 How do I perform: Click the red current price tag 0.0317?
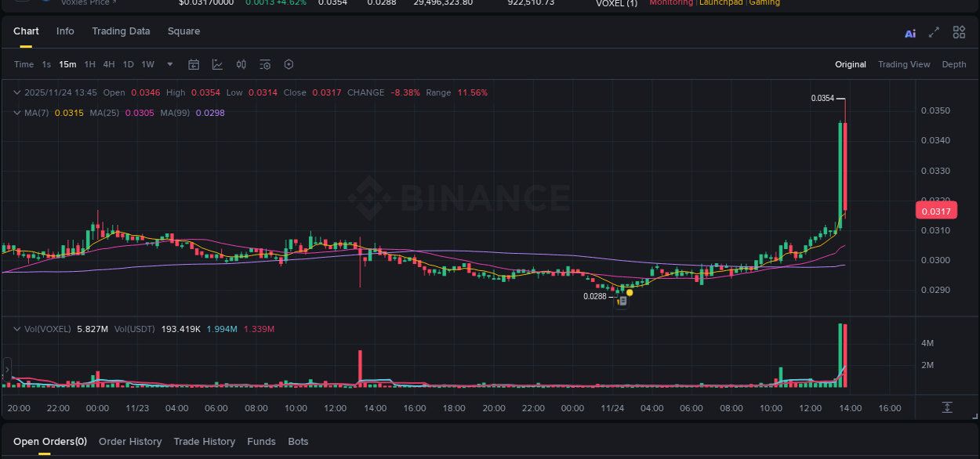pyautogui.click(x=936, y=211)
